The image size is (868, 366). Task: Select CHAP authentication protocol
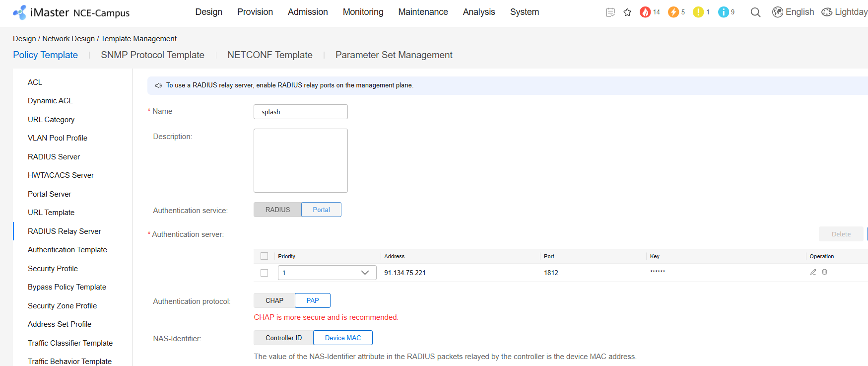click(x=274, y=300)
